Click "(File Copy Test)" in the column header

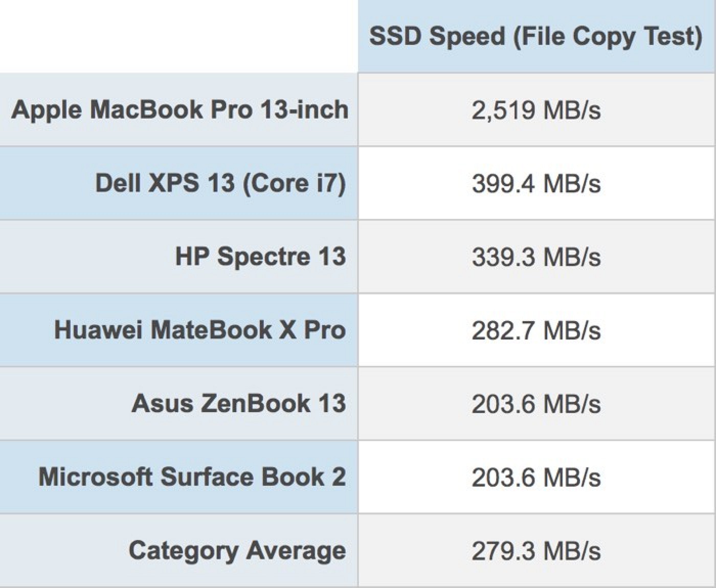(607, 37)
